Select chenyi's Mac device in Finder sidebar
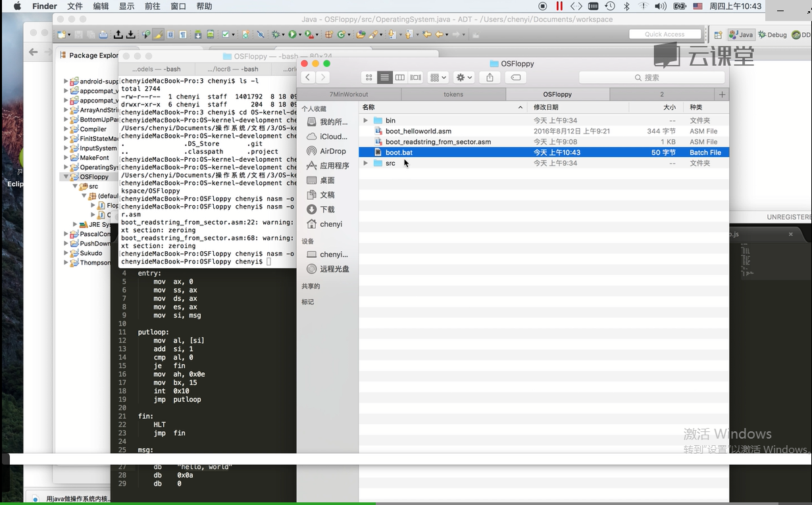The height and width of the screenshot is (505, 812). pyautogui.click(x=327, y=254)
